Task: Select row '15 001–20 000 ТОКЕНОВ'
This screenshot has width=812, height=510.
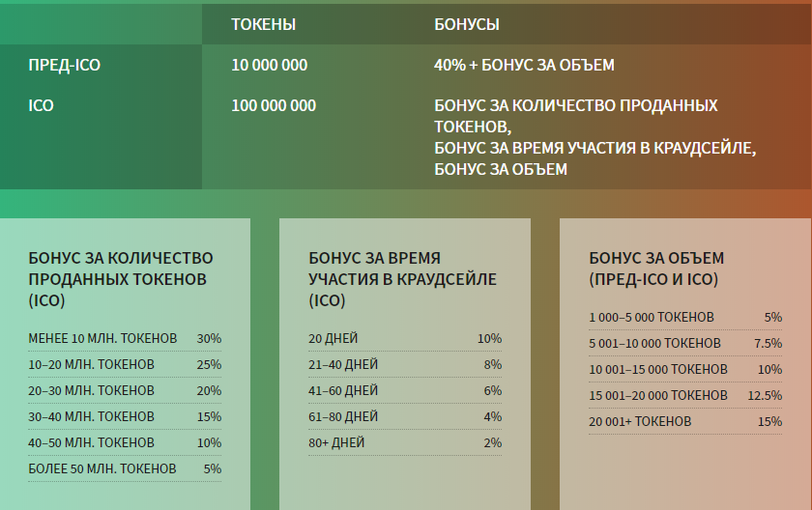Action: pyautogui.click(x=685, y=395)
